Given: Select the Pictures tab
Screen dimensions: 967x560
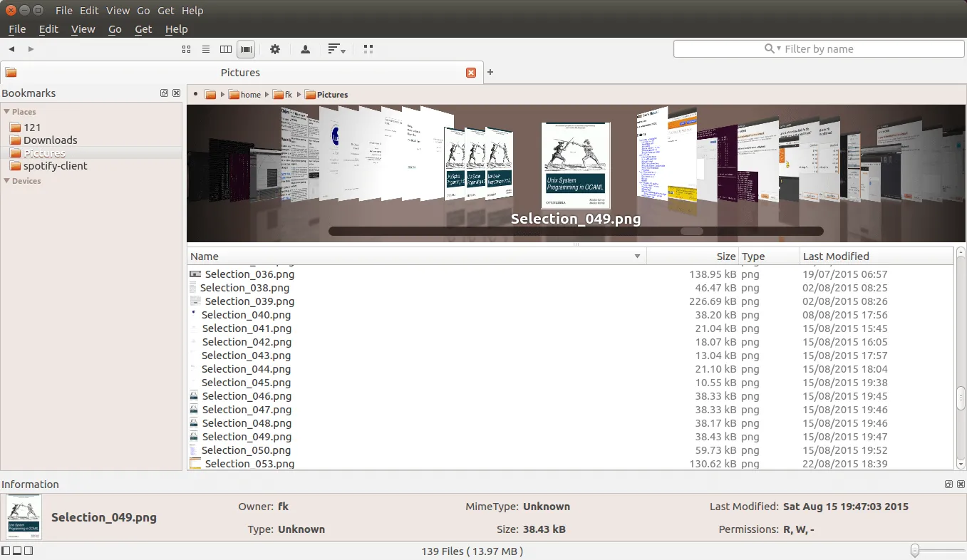Looking at the screenshot, I should tap(240, 72).
